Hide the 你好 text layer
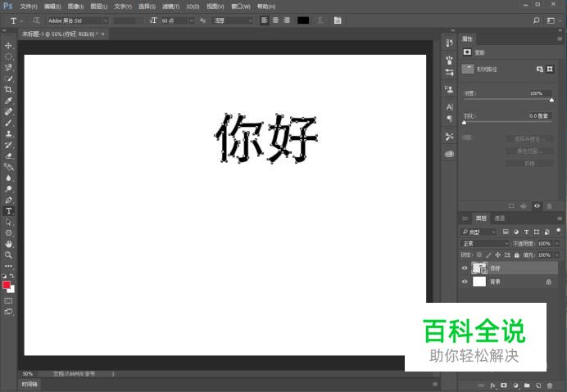This screenshot has height=392, width=567. 465,268
